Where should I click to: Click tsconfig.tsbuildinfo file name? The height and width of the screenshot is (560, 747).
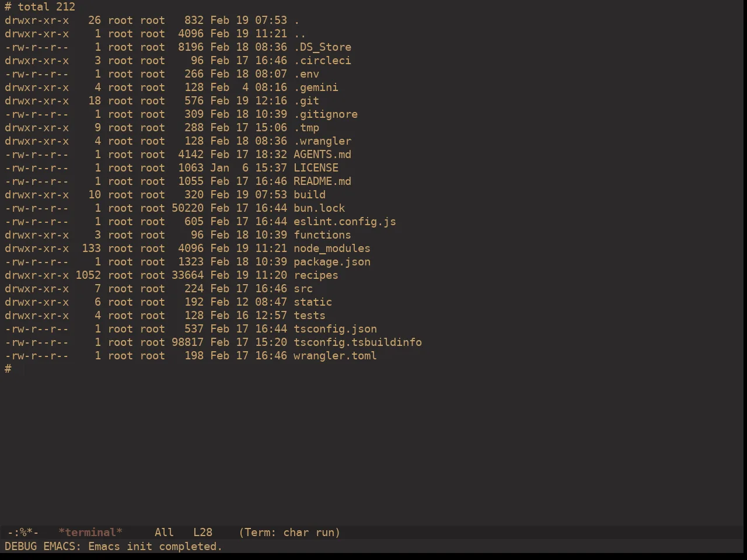(358, 342)
